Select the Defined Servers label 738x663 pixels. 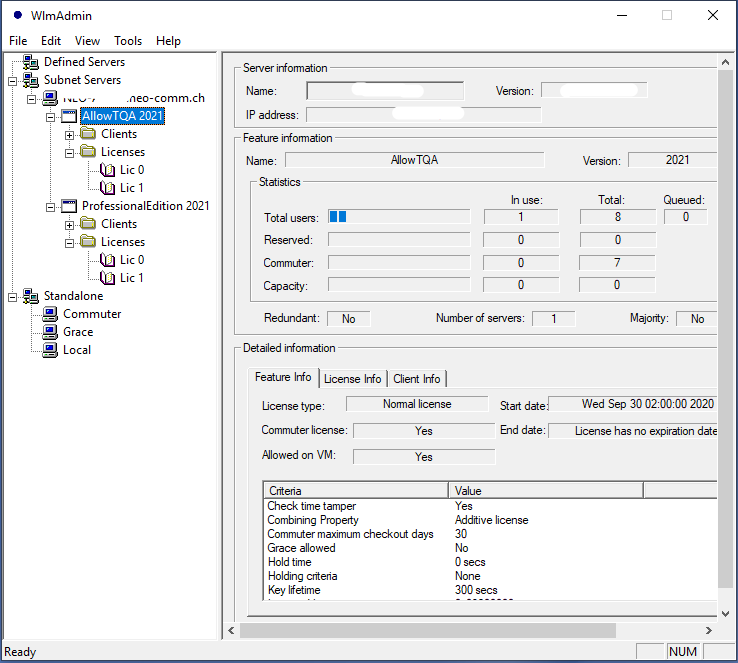pos(84,62)
